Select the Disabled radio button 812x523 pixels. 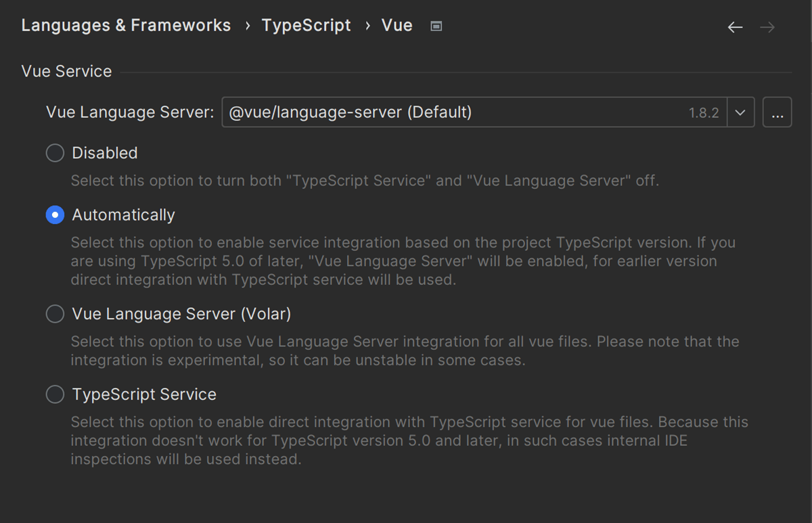[x=55, y=154]
